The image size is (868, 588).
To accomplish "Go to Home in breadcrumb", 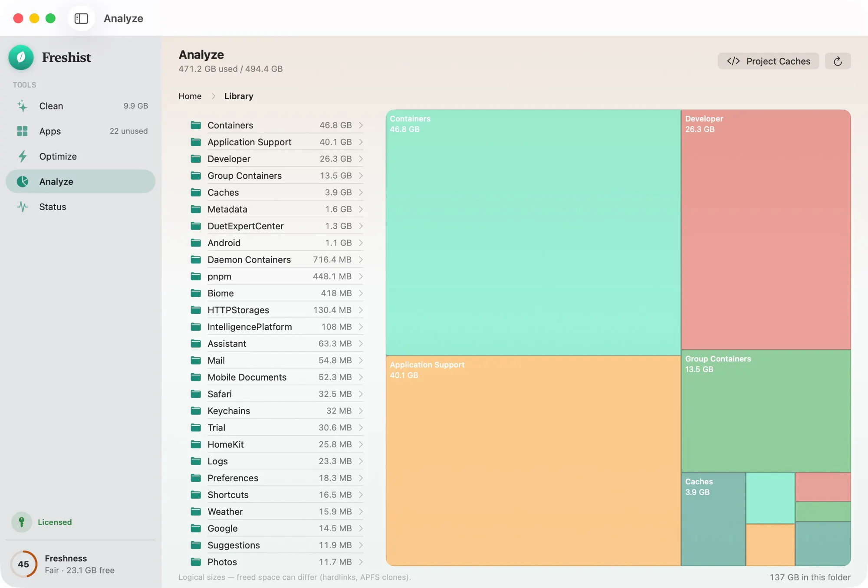I will [x=190, y=96].
